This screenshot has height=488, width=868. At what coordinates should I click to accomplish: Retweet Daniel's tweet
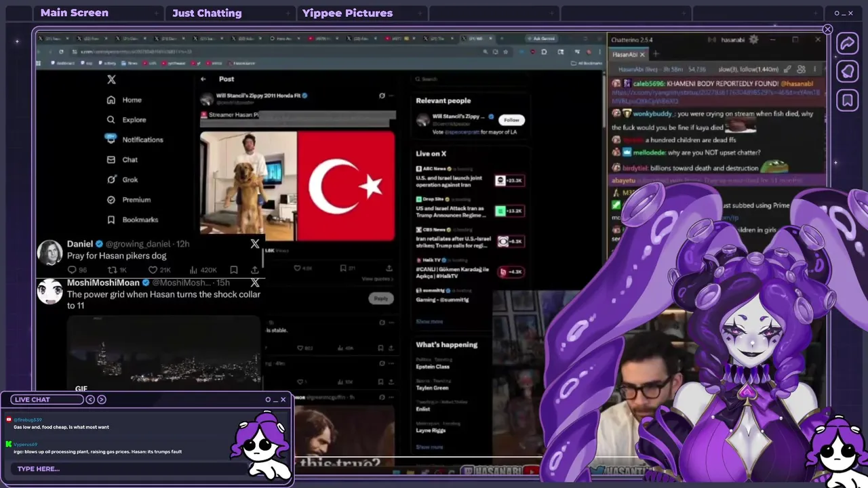[117, 270]
